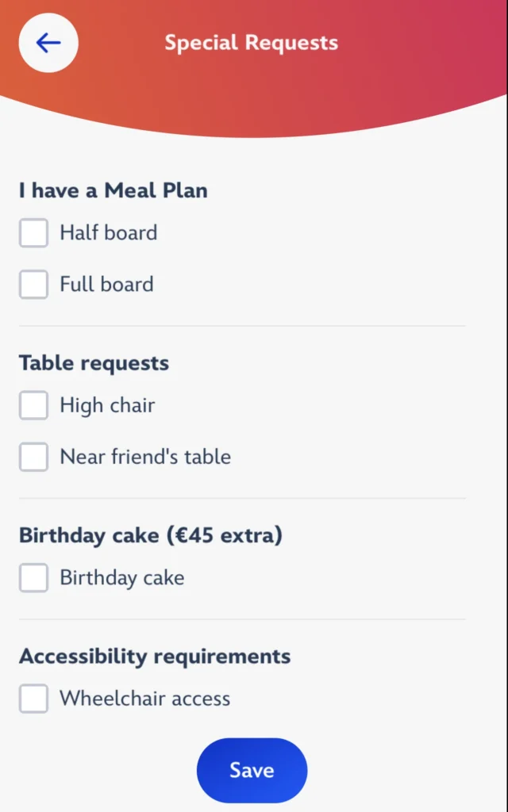
Task: Toggle the Birthday cake checkbox
Action: tap(33, 578)
